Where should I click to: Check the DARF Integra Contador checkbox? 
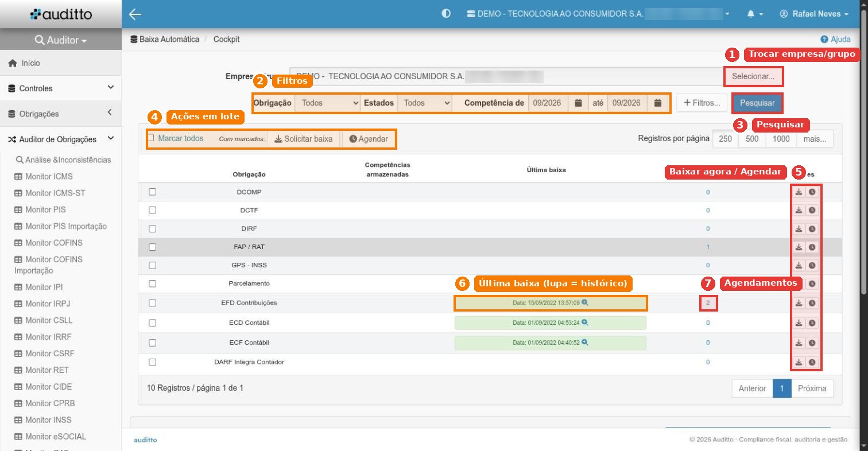[153, 363]
